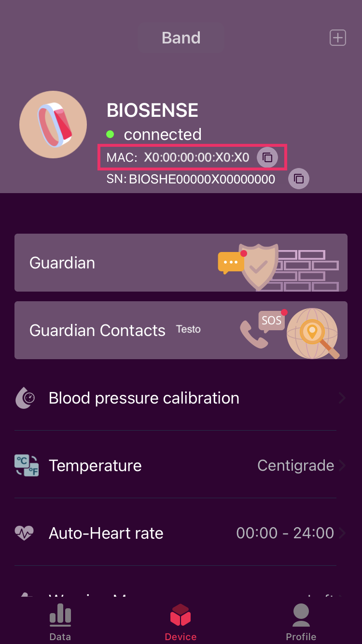362x644 pixels.
Task: Open the Guardian card
Action: tap(181, 263)
